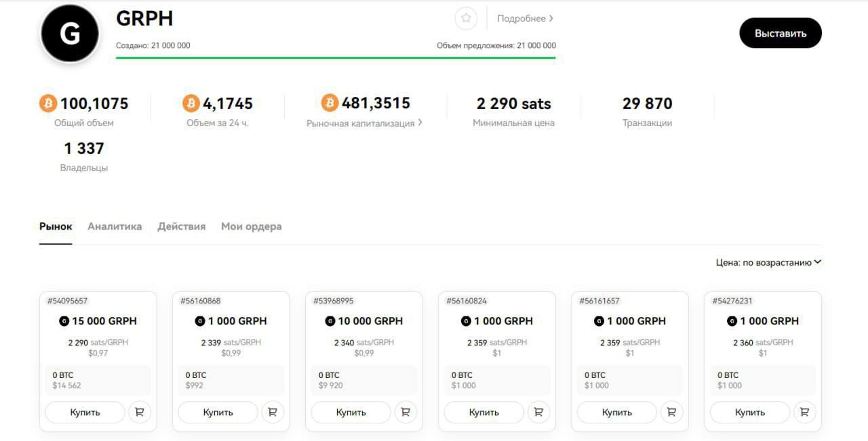The width and height of the screenshot is (868, 441).
Task: Click Bitcoin icon beside total volume 100,1075
Action: [48, 104]
